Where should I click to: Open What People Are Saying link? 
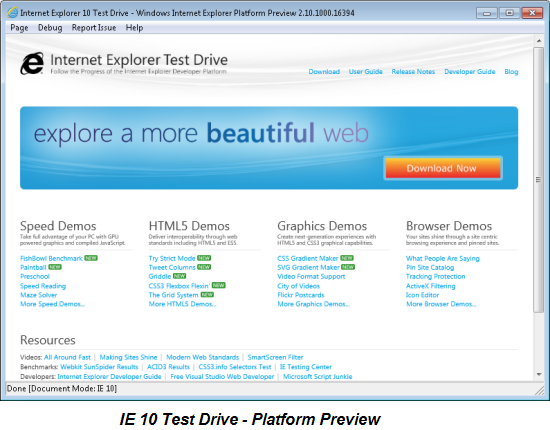coord(443,258)
